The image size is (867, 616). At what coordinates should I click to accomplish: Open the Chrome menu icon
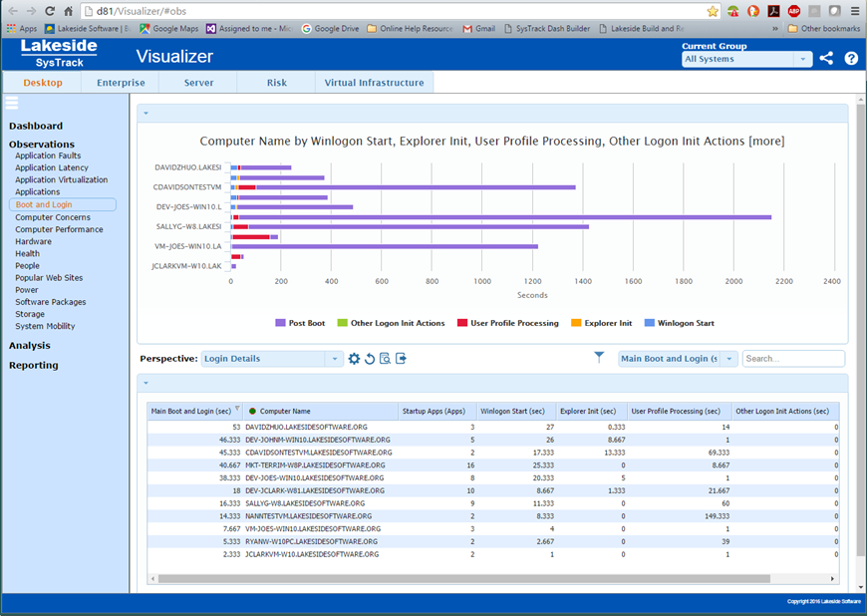point(855,11)
